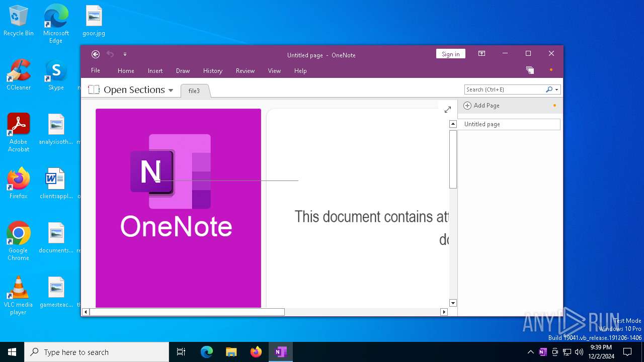This screenshot has height=362, width=644.
Task: Click the Meet Now camera tray icon
Action: [x=555, y=352]
